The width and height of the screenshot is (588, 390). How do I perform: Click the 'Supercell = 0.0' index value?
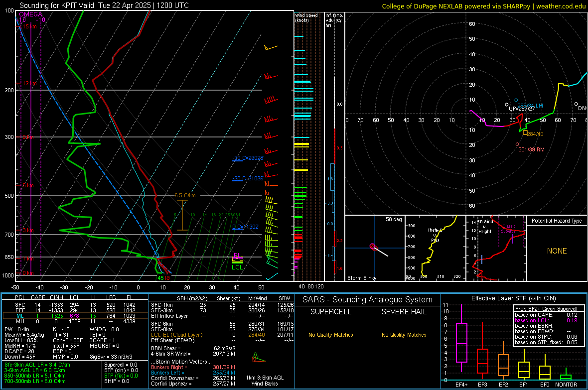pos(121,365)
